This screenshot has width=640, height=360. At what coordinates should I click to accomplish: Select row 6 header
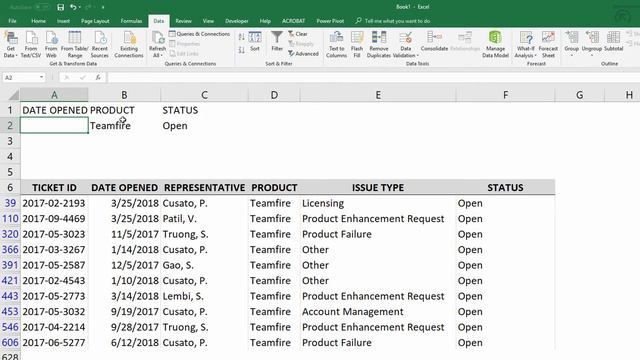point(10,187)
